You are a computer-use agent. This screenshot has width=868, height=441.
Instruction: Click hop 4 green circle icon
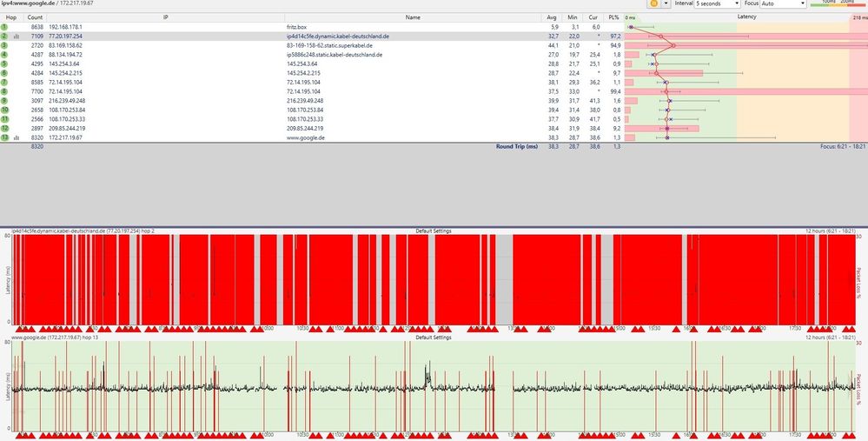click(4, 55)
